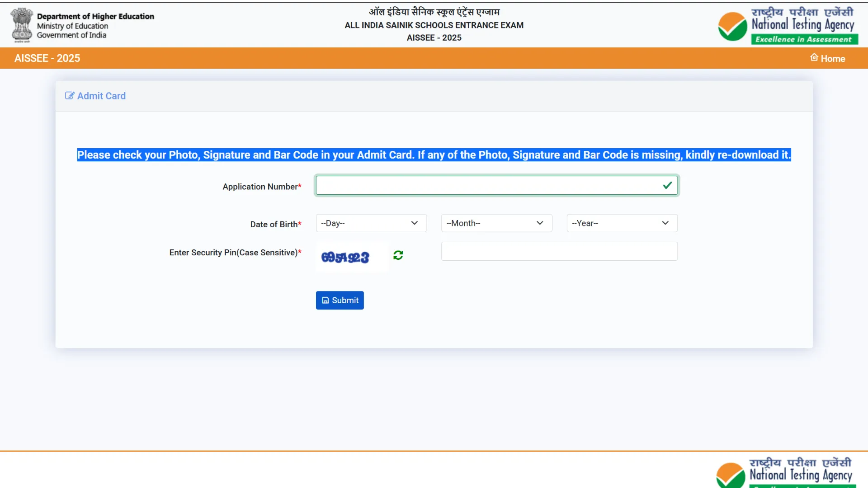
Task: Click the Enter Security Pin label
Action: (x=235, y=253)
